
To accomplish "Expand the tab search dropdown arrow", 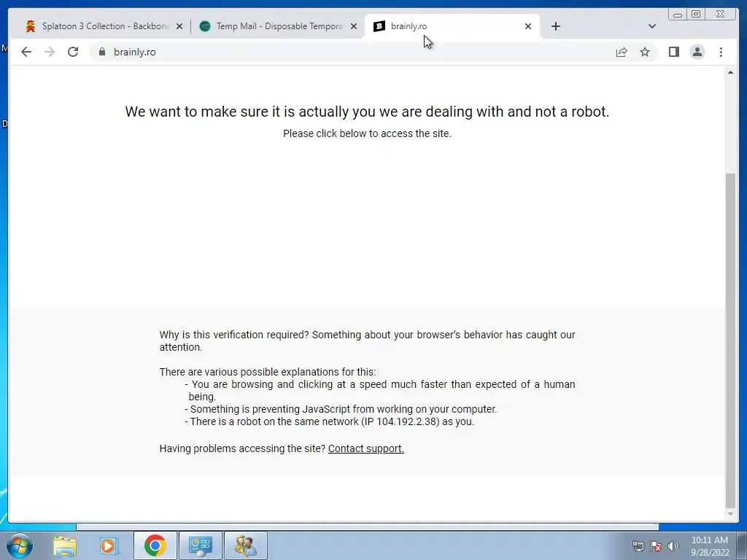I will [652, 26].
